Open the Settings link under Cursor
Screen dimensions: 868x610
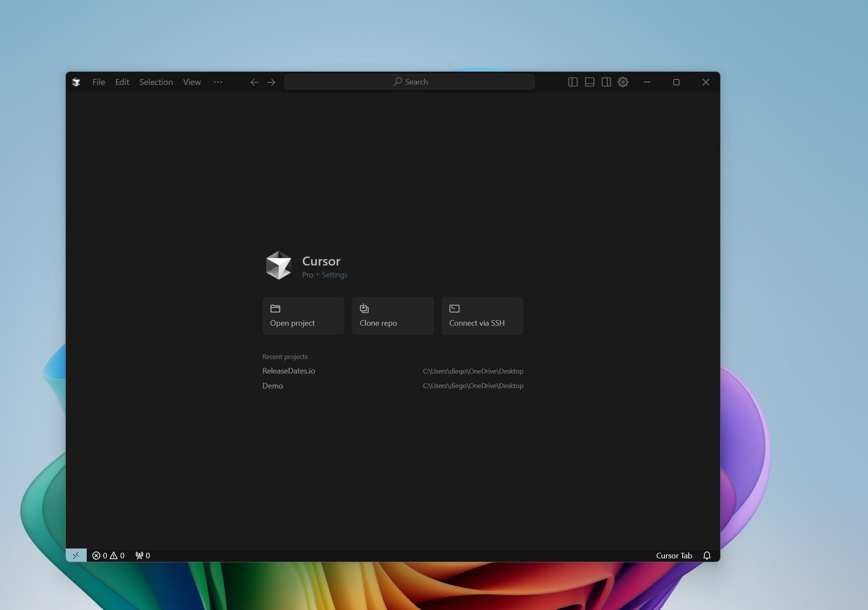pos(334,275)
